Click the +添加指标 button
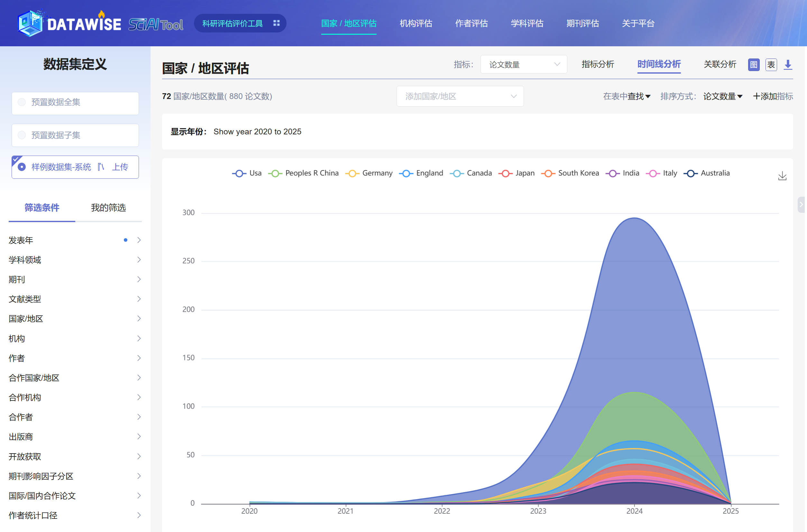 pyautogui.click(x=772, y=96)
